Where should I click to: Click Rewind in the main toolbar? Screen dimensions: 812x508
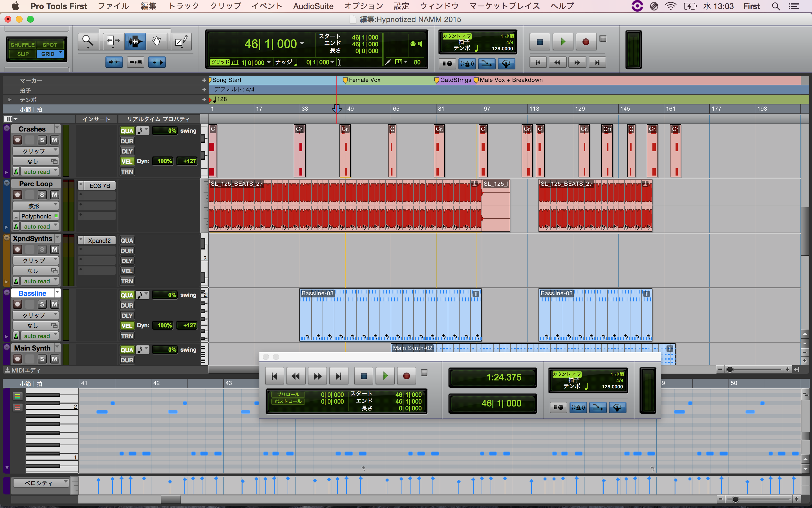pyautogui.click(x=558, y=62)
